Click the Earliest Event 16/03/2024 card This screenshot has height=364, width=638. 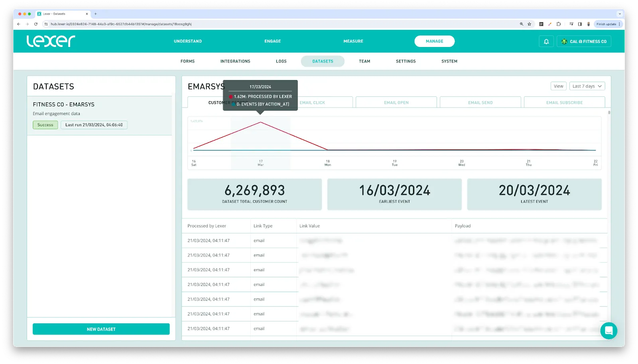click(x=394, y=194)
